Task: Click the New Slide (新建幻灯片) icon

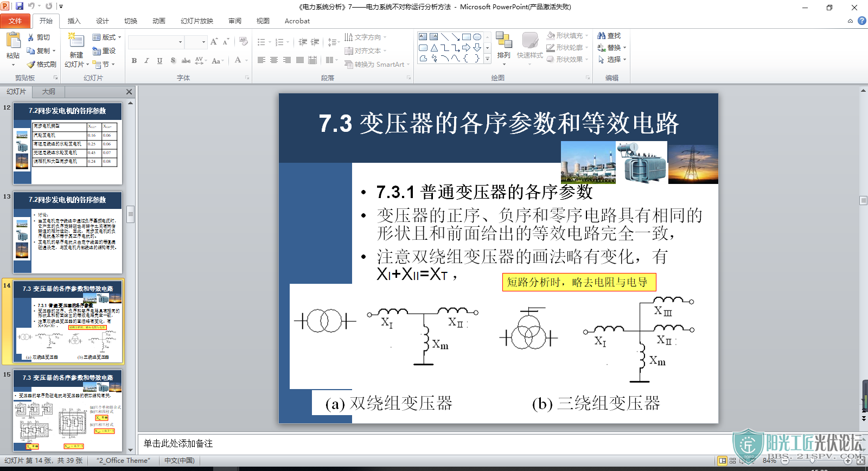Action: (x=76, y=41)
